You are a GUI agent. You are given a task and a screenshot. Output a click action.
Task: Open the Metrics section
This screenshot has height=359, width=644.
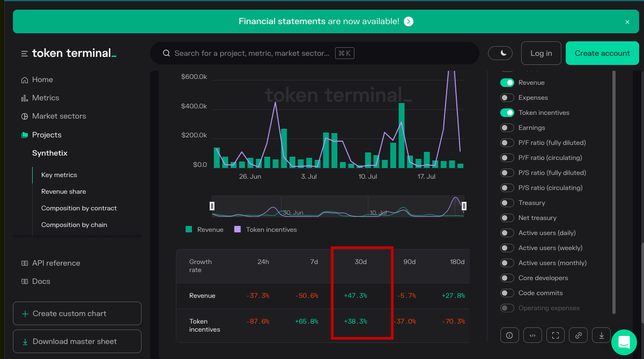pyautogui.click(x=46, y=98)
